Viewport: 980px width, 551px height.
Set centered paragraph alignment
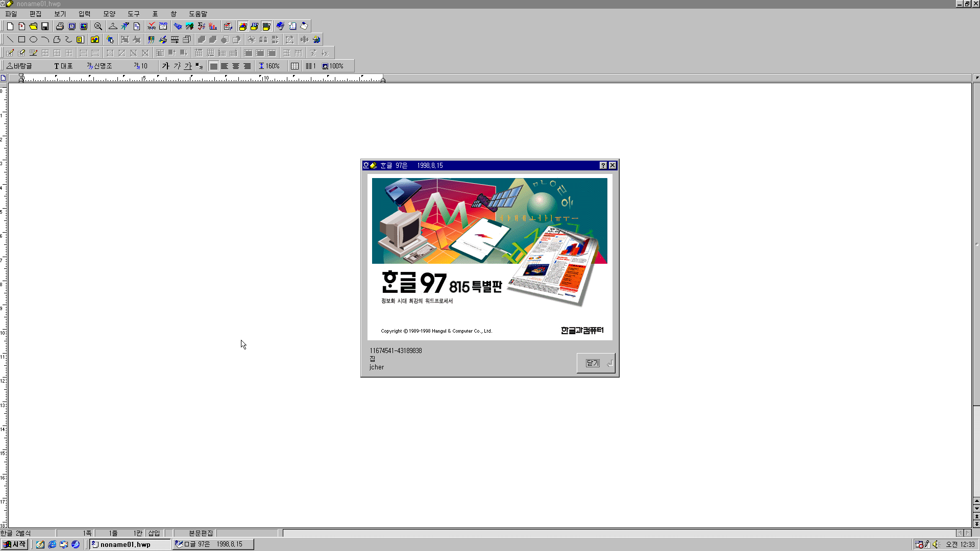tap(236, 66)
